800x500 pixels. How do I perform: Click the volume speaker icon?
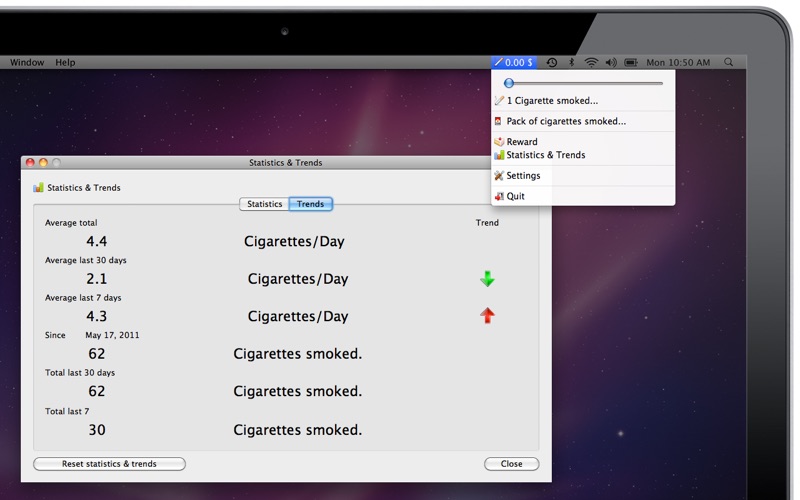point(611,62)
